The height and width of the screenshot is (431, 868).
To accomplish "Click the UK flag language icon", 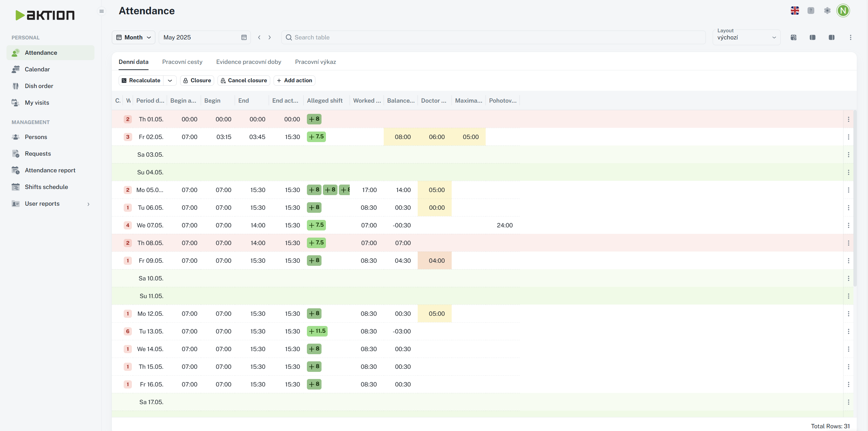I will 795,11.
